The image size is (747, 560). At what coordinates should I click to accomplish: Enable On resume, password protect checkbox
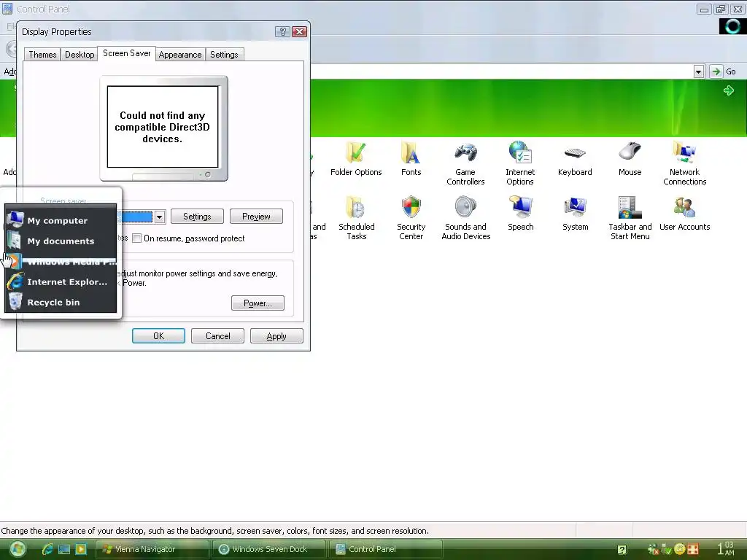pos(136,238)
